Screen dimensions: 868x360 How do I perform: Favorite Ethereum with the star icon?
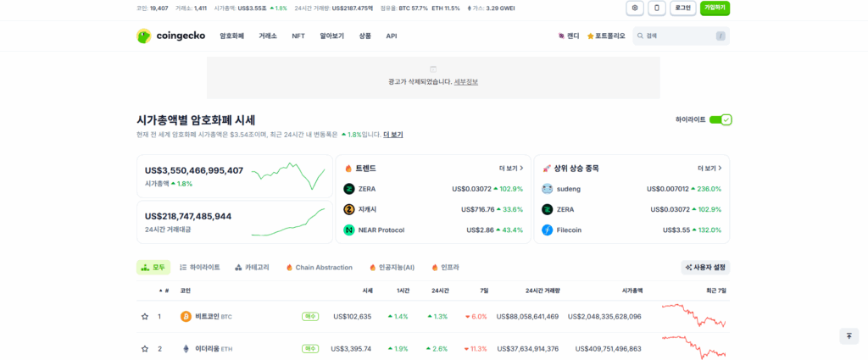145,349
